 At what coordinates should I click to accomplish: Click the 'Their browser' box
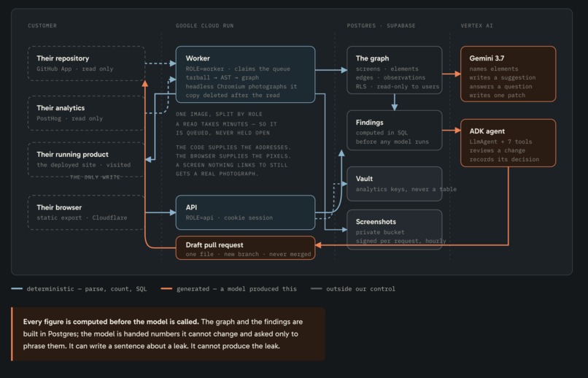(86, 212)
